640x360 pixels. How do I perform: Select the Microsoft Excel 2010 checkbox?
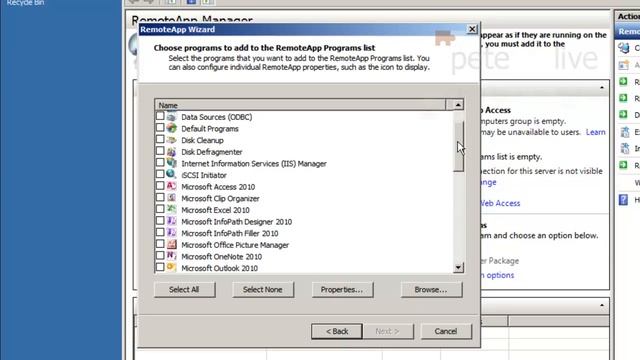pyautogui.click(x=160, y=209)
